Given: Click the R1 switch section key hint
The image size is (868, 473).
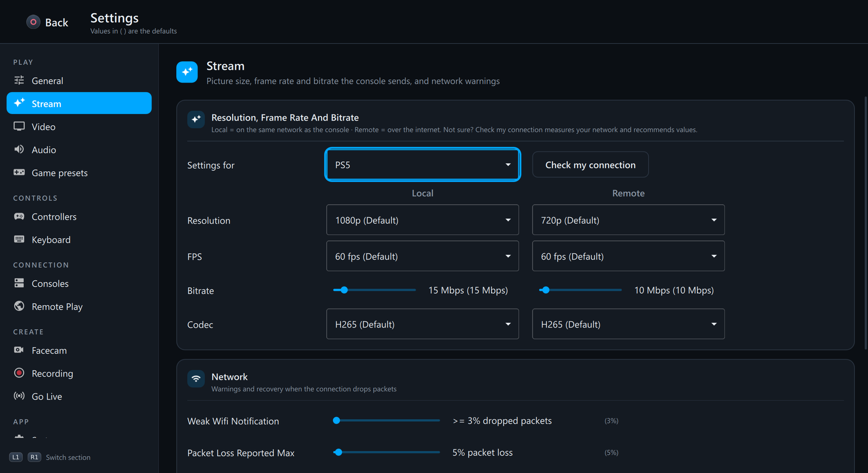Looking at the screenshot, I should point(34,457).
